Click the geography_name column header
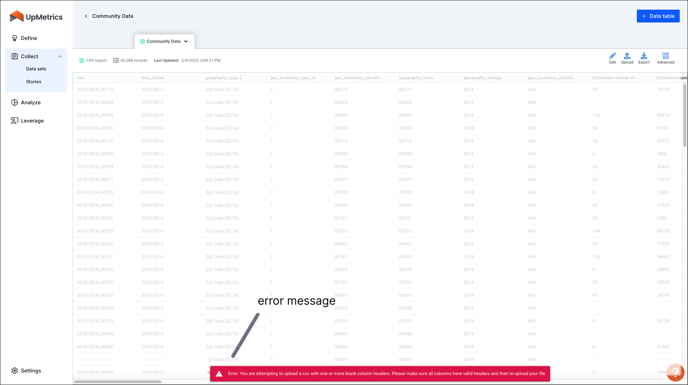Image resolution: width=688 pixels, height=385 pixels. pos(416,78)
